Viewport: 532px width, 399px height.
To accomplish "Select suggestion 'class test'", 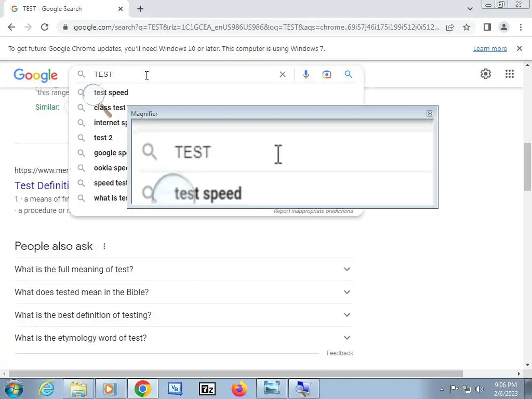I will click(110, 108).
